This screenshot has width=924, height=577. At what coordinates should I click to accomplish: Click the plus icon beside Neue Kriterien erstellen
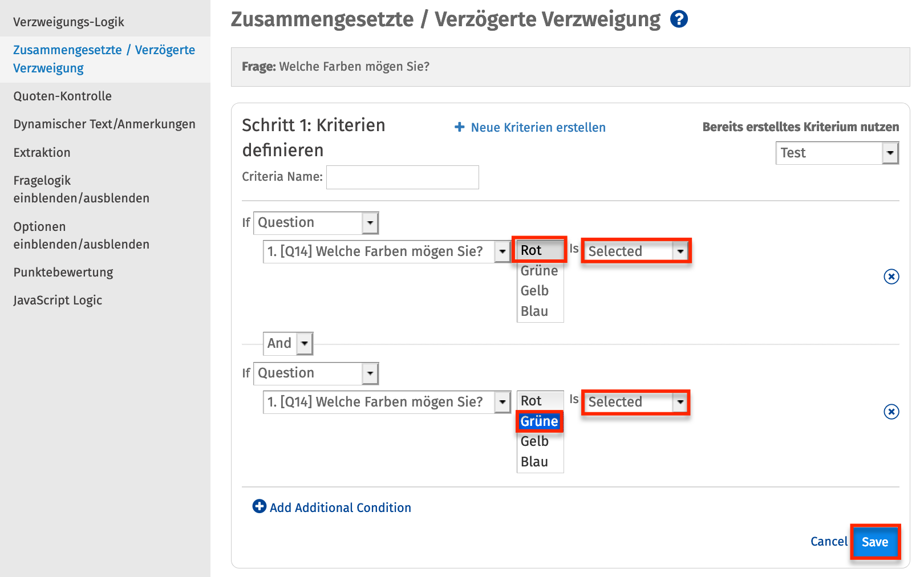click(460, 127)
